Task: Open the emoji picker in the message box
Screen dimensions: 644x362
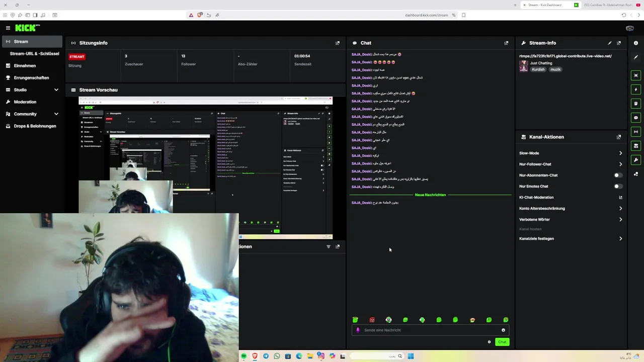Action: click(503, 330)
